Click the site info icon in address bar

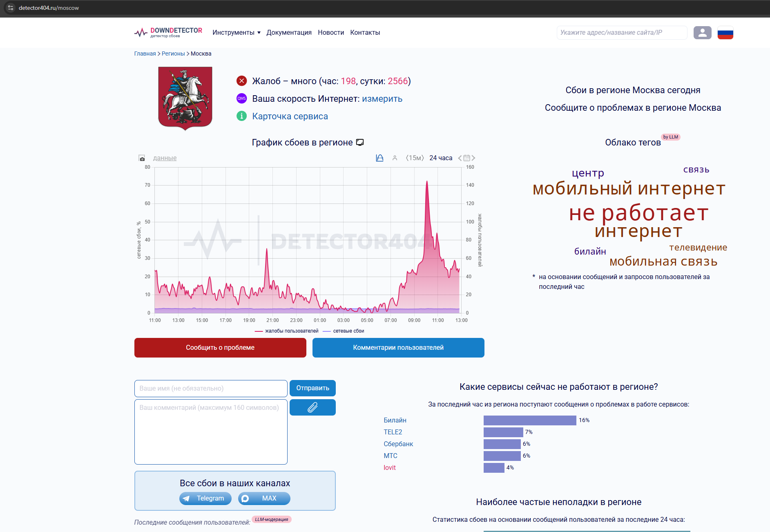tap(11, 8)
